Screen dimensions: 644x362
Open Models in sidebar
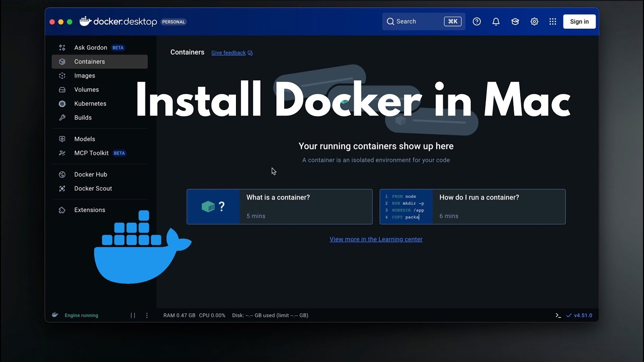point(100,139)
